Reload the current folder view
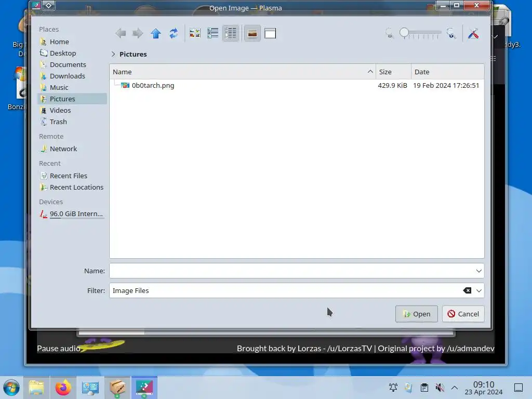532x399 pixels. pos(174,33)
